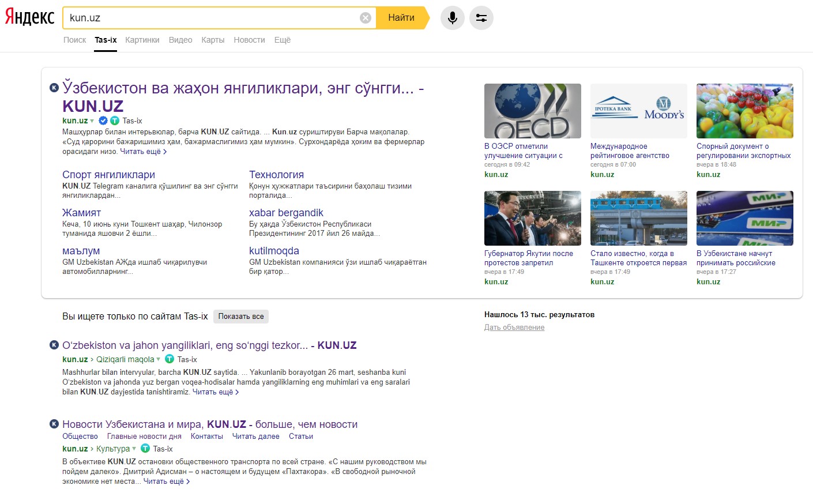Open search settings filters icon
Viewport: 813px width, 504px height.
coord(481,18)
